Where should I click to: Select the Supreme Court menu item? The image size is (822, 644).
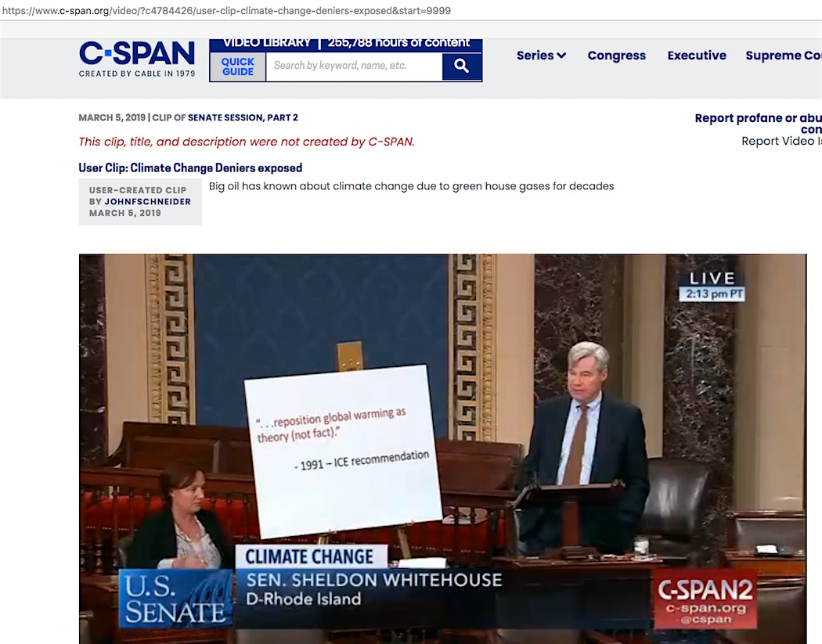tap(783, 56)
